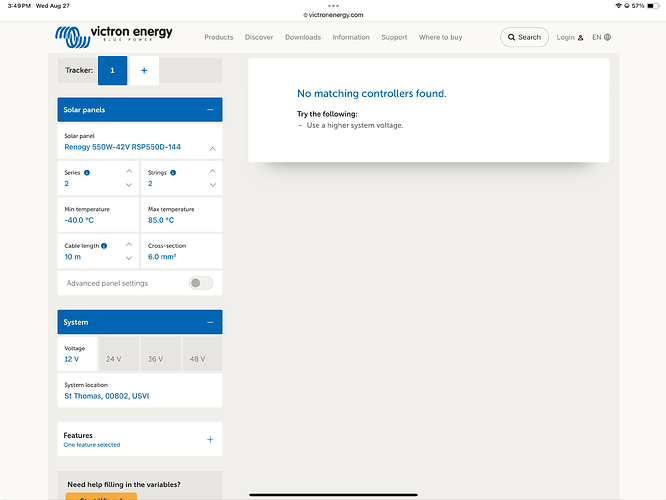Open the Information menu

[x=351, y=37]
